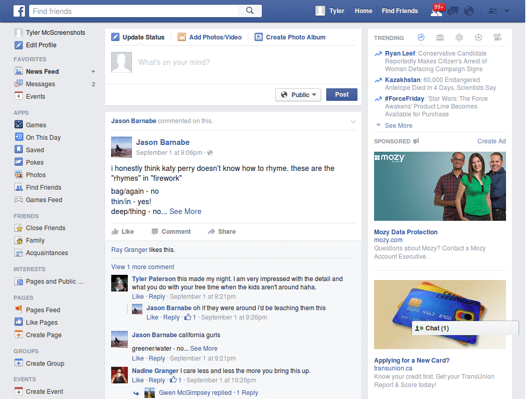Open Messenger messages icon in top bar
Viewport: 532px width, 399px height.
[x=453, y=11]
